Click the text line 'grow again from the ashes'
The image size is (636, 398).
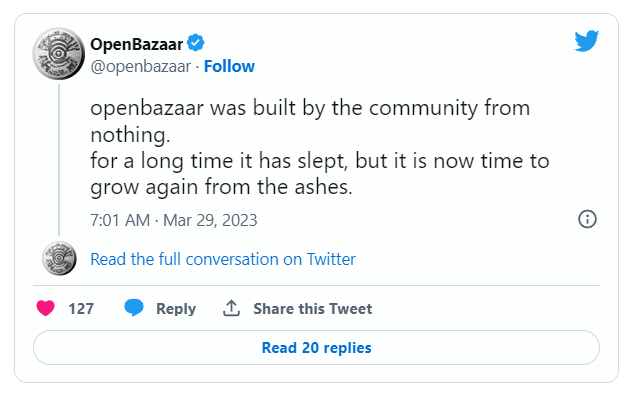[221, 187]
